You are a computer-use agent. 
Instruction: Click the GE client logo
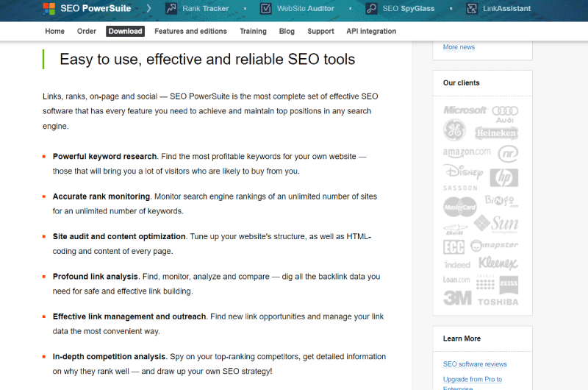coord(454,130)
